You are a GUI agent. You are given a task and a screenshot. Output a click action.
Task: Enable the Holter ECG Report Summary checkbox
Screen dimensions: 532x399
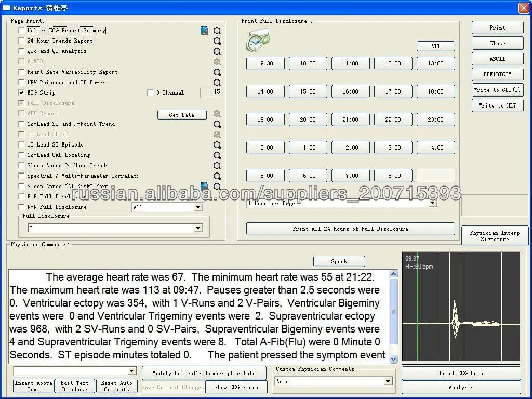click(x=21, y=30)
